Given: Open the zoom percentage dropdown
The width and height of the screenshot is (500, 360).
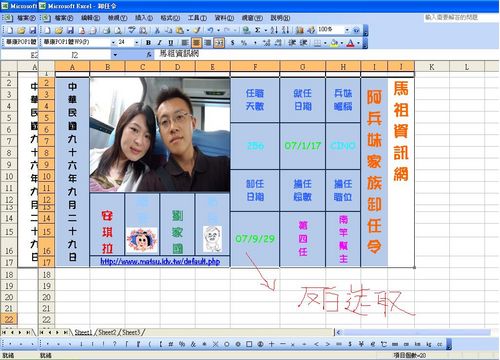Looking at the screenshot, I should (x=347, y=30).
